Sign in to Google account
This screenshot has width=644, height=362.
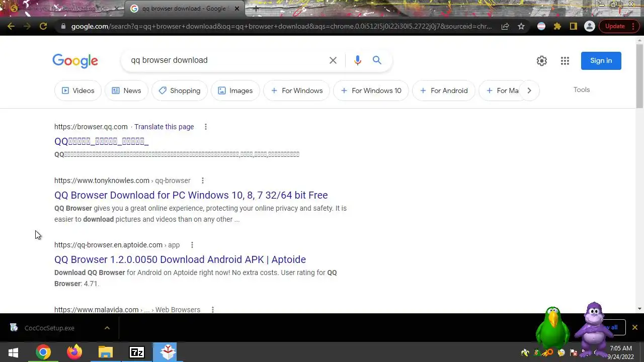[x=601, y=61]
